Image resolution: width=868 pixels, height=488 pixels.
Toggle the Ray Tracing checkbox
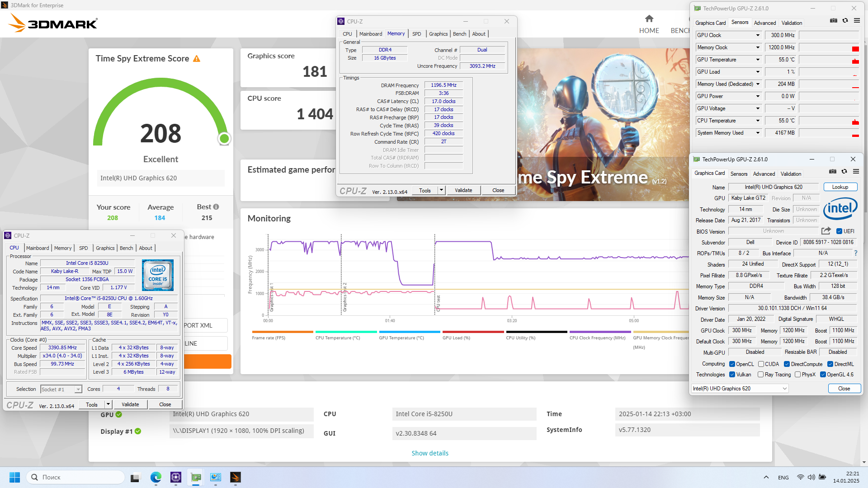(x=760, y=375)
